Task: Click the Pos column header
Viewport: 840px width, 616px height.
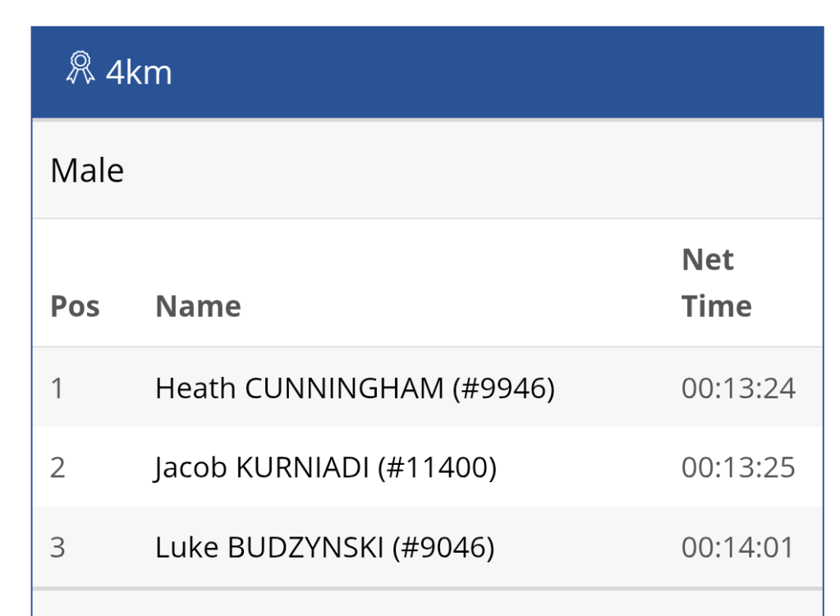Action: (x=75, y=306)
